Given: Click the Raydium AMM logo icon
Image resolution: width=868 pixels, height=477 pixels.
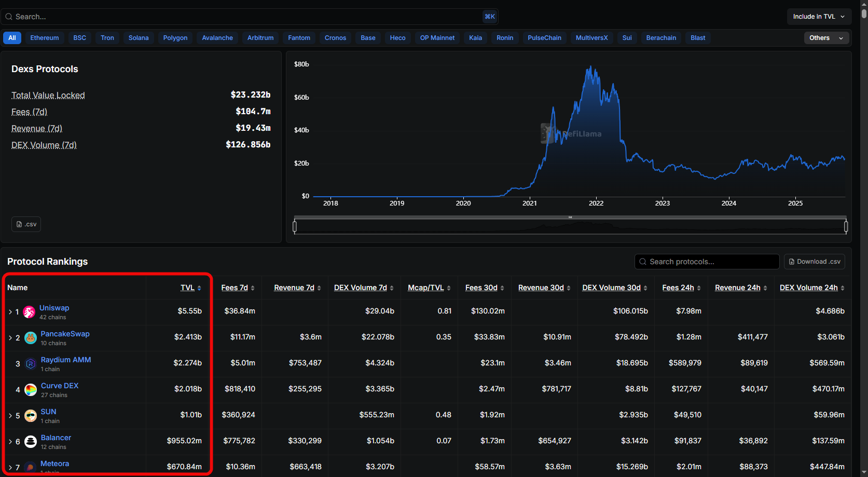Looking at the screenshot, I should tap(31, 364).
